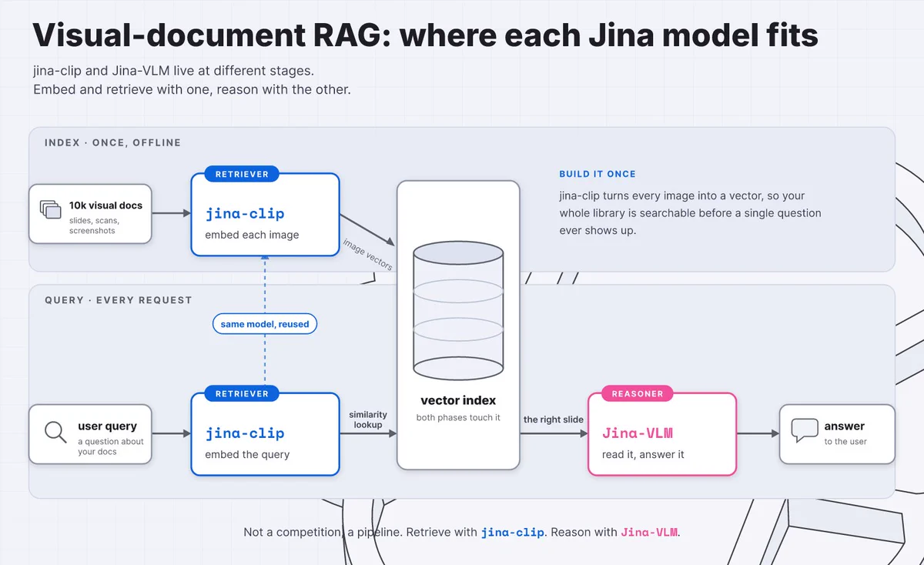Click 'slides, scans, screenshots' caption
The image size is (924, 565).
(94, 226)
